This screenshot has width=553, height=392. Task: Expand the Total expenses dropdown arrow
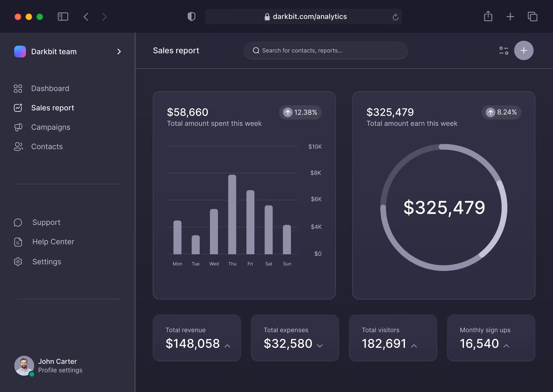point(320,346)
